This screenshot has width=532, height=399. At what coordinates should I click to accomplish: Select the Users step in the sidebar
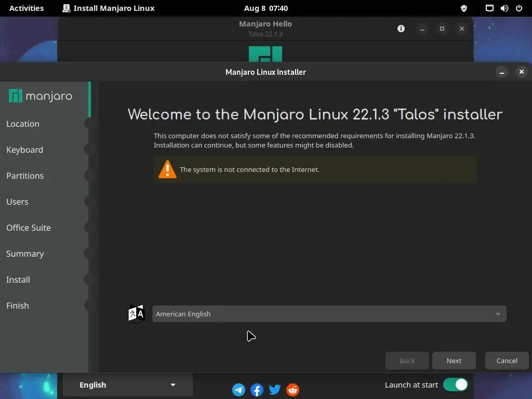[x=17, y=202]
